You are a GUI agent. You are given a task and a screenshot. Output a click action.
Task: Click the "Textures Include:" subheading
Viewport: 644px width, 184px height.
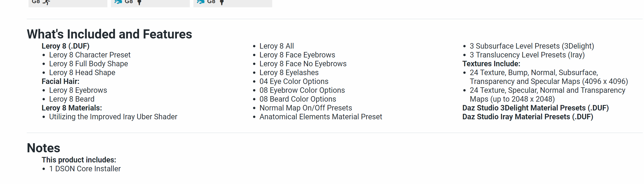(x=491, y=64)
